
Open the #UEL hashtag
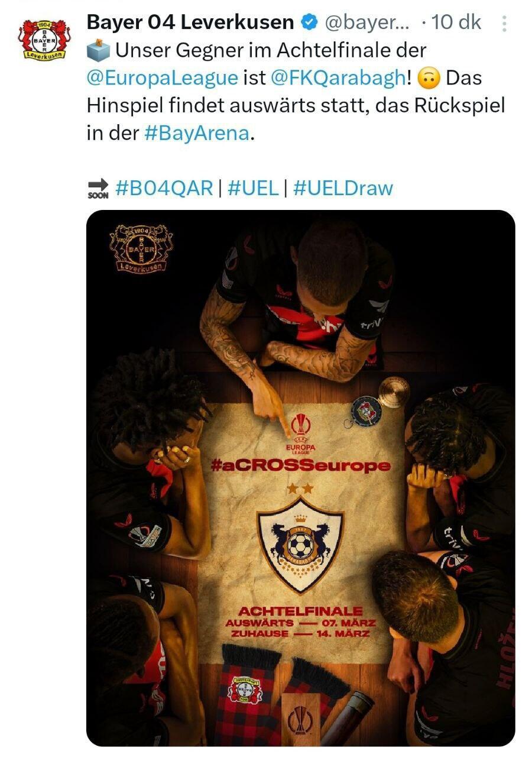253,187
